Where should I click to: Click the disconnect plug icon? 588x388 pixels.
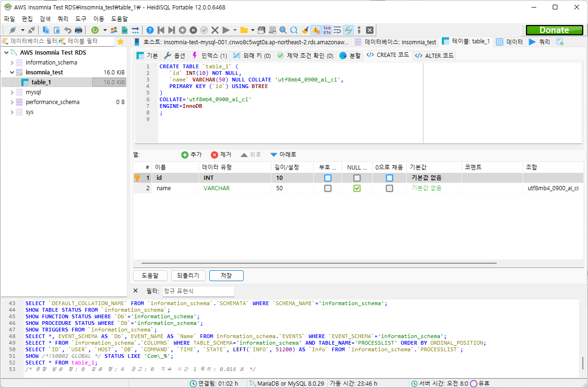[32, 30]
